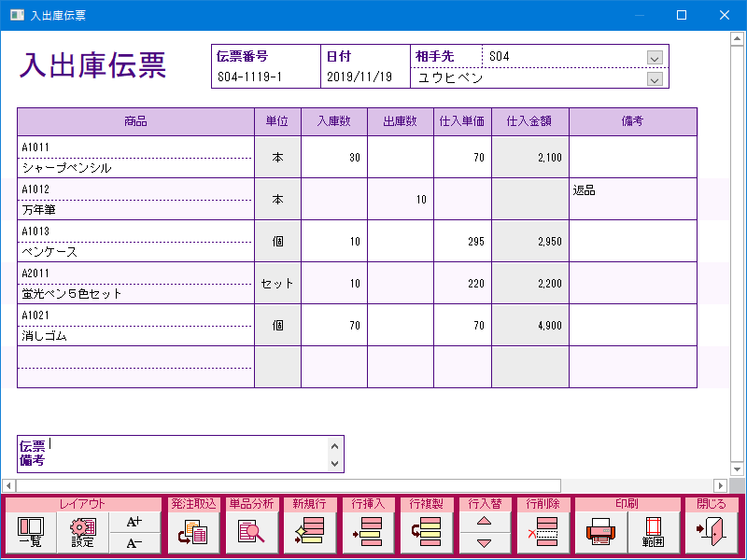
Task: Click the 商品 column header
Action: click(135, 121)
